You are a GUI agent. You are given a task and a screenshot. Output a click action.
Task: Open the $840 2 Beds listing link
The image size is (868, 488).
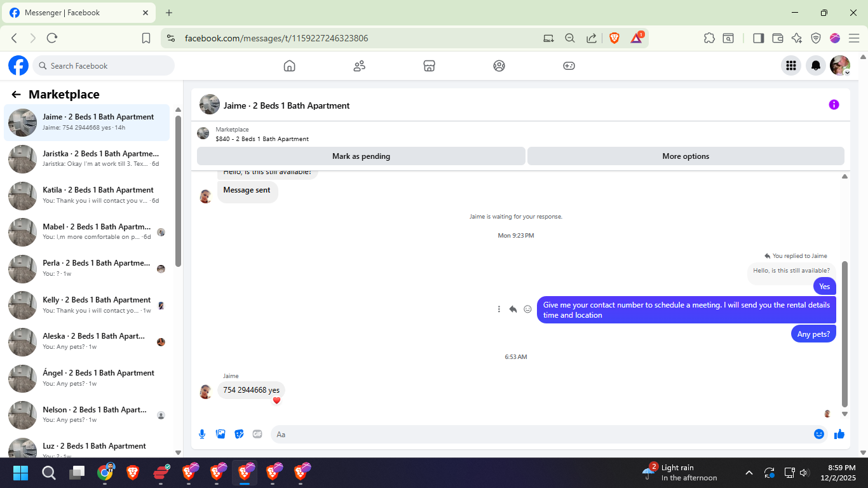click(x=262, y=139)
